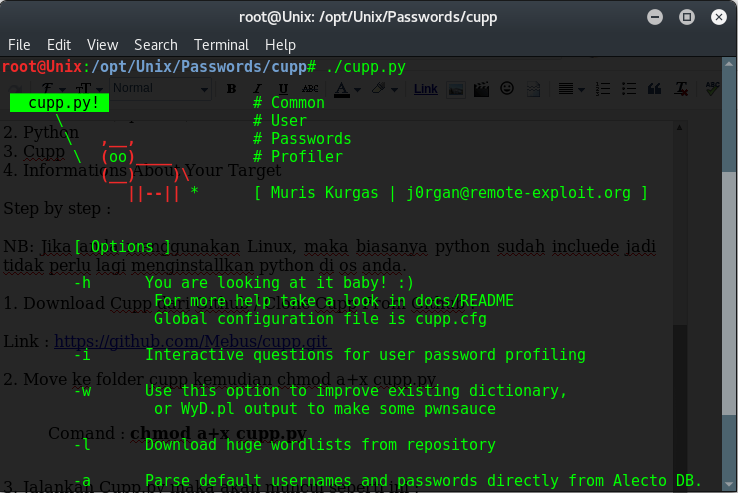
Task: Open text color dropdown arrow
Action: pyautogui.click(x=358, y=89)
